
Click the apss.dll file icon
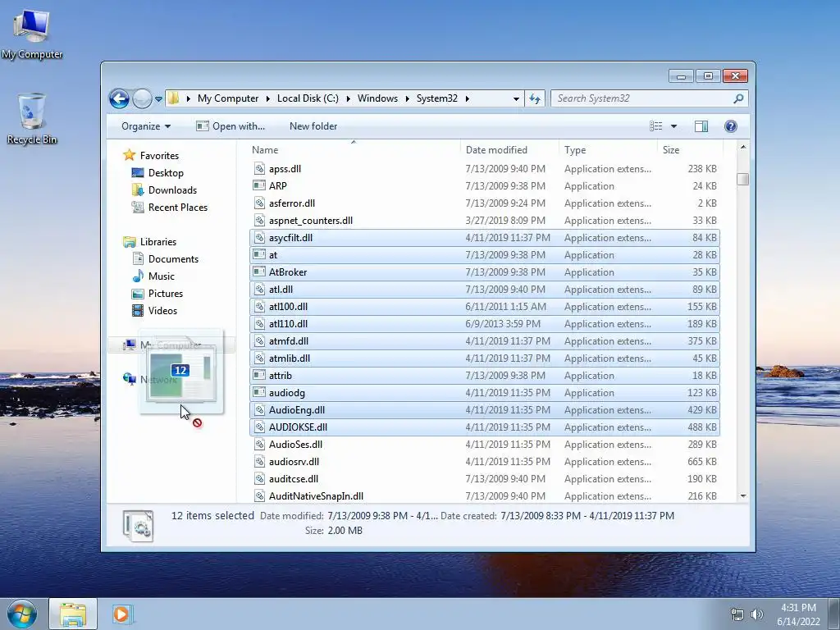coord(259,169)
